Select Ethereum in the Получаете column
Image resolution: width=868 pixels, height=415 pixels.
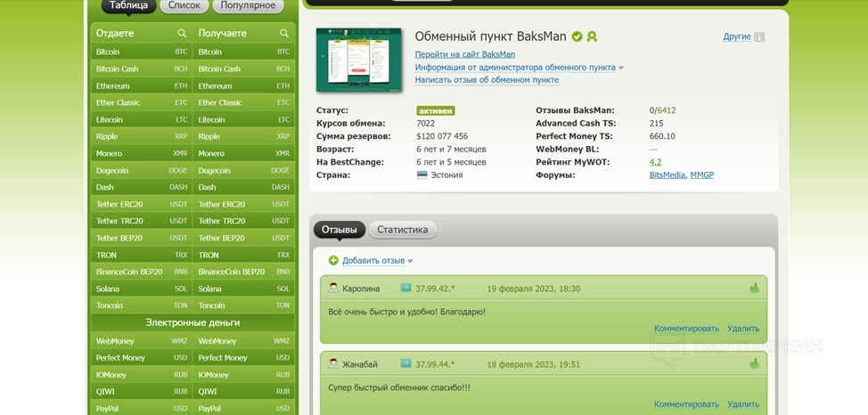[x=215, y=86]
